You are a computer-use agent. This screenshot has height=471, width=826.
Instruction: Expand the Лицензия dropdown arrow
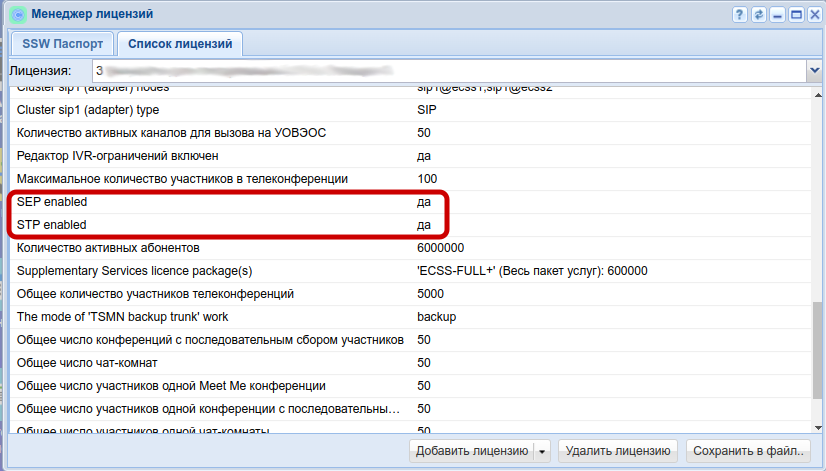(x=814, y=71)
